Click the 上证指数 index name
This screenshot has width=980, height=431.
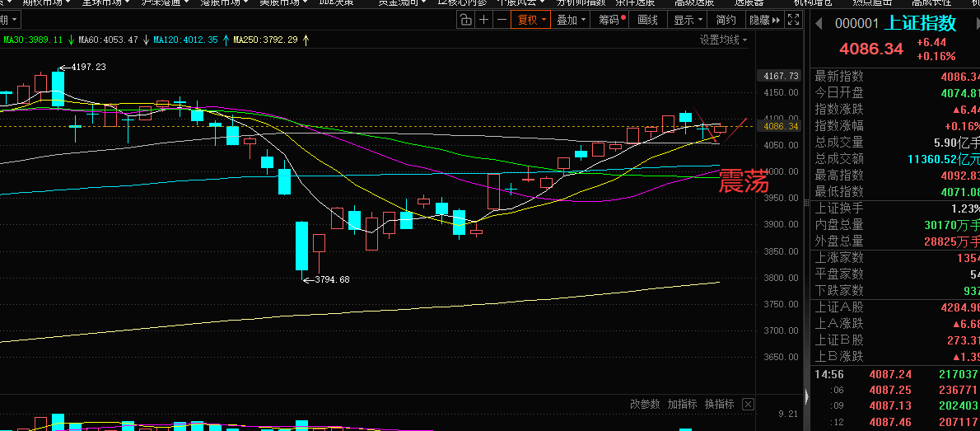coord(922,23)
